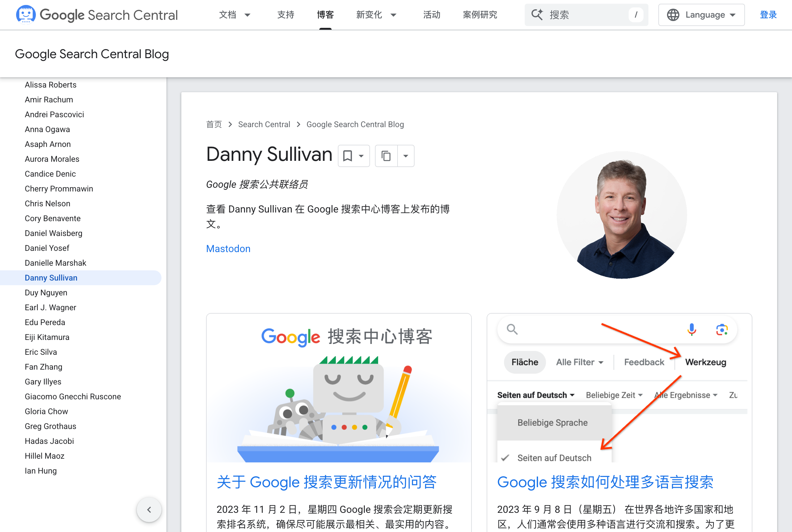Open the multilingual search card image

619,388
